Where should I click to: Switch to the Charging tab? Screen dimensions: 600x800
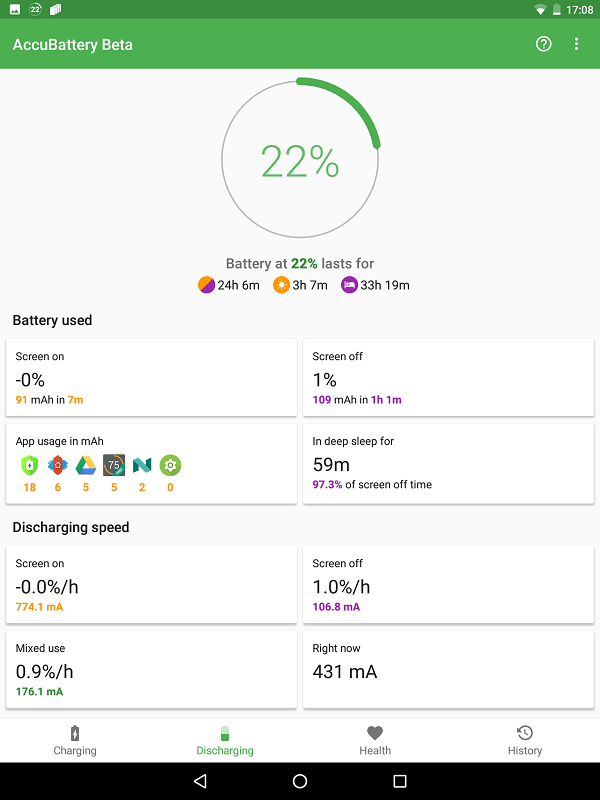[x=75, y=740]
